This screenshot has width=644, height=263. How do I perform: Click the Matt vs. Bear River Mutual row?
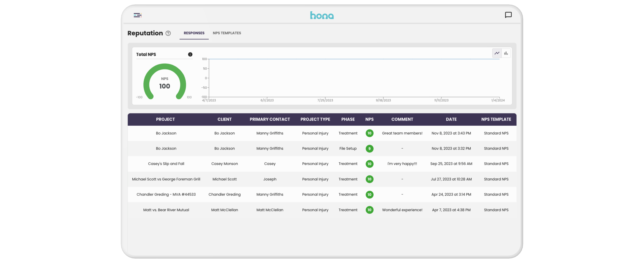(x=166, y=210)
